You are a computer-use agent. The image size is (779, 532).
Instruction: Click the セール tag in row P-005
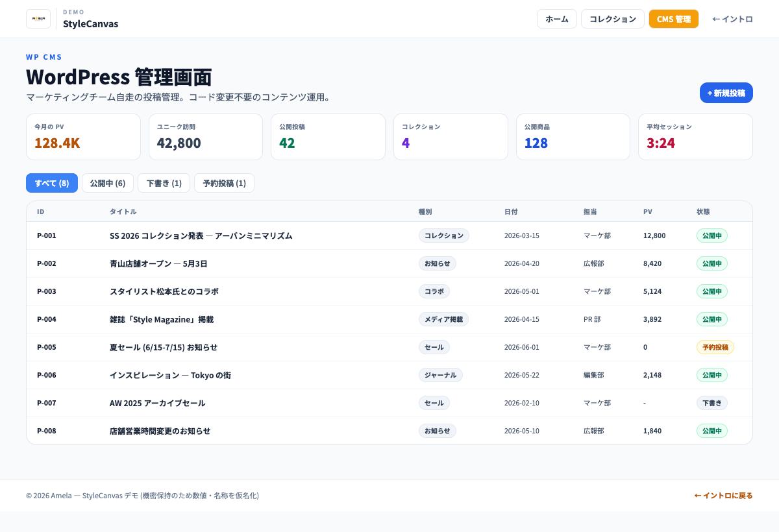pos(434,347)
